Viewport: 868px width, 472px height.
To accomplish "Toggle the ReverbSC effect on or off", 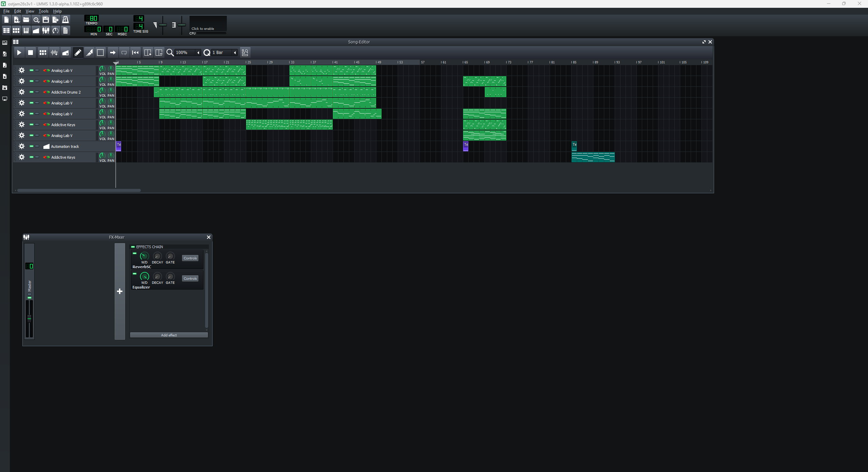I will click(x=135, y=253).
